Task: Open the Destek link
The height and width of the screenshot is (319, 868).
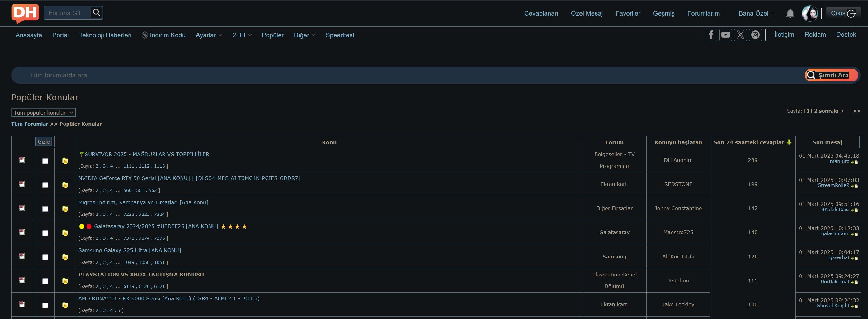Action: coord(846,34)
